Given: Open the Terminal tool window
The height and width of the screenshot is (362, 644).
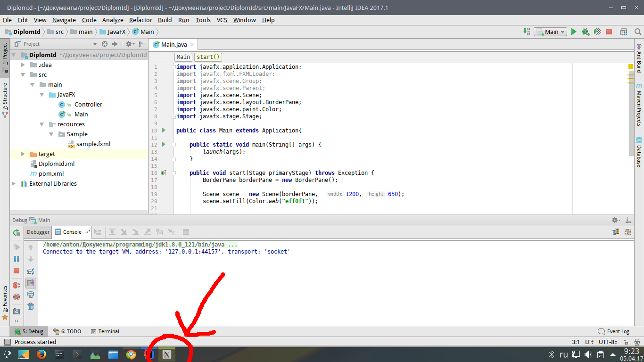Looking at the screenshot, I should click(x=105, y=331).
